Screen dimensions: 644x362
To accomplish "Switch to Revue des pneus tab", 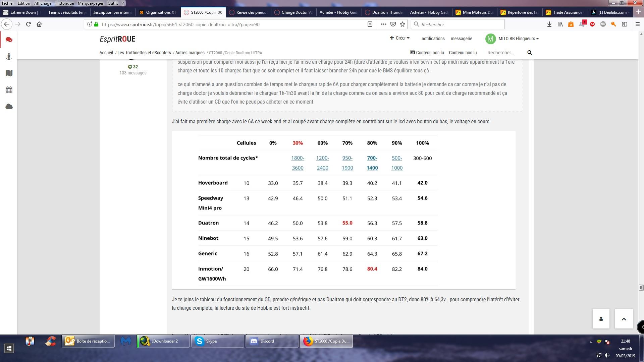I will 248,12.
